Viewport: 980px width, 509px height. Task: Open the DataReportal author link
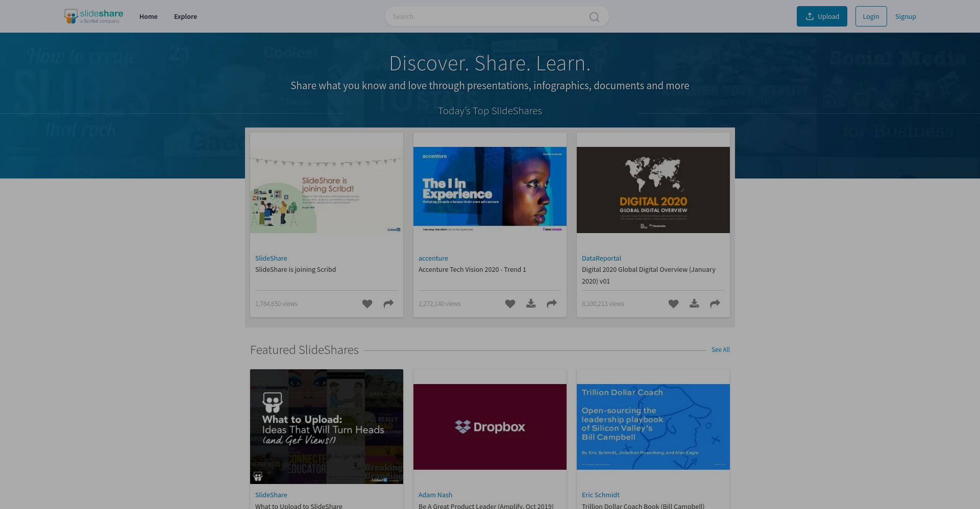(601, 258)
